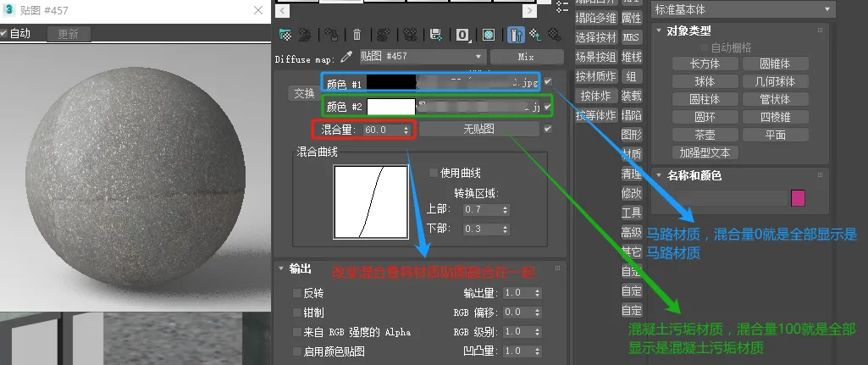This screenshot has height=365, width=868.
Task: Click the right scroll arrow for sample slots
Action: (529, 10)
